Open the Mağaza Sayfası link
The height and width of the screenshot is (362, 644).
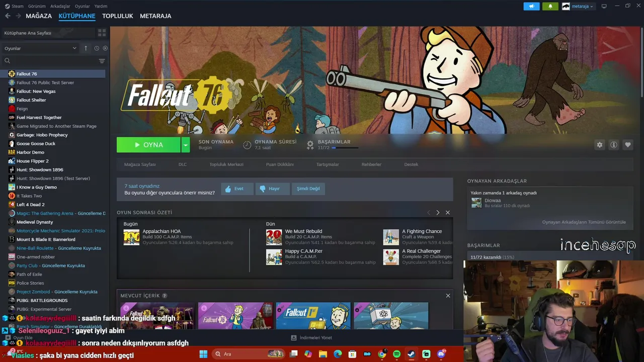tap(140, 164)
